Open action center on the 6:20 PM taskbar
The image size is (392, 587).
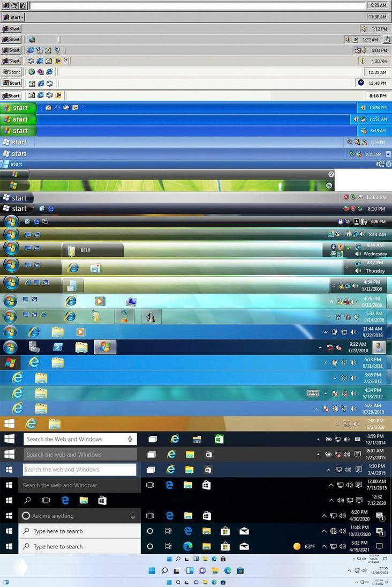(380, 516)
